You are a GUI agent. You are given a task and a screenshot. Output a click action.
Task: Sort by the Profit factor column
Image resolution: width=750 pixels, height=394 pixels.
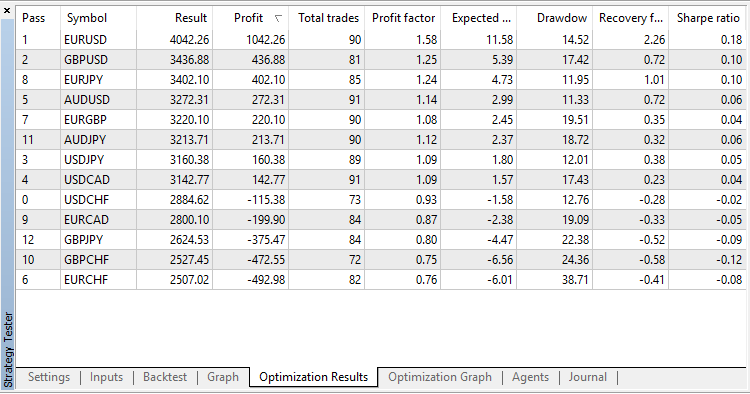403,18
